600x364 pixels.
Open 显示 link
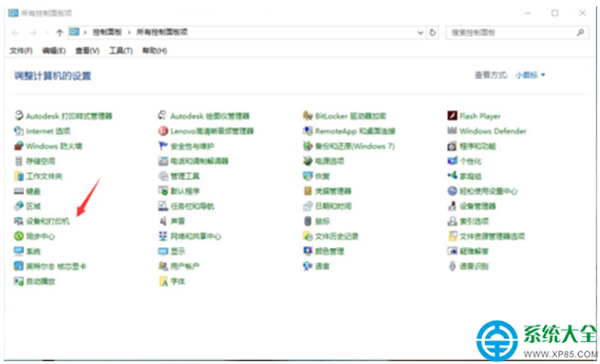pyautogui.click(x=178, y=251)
